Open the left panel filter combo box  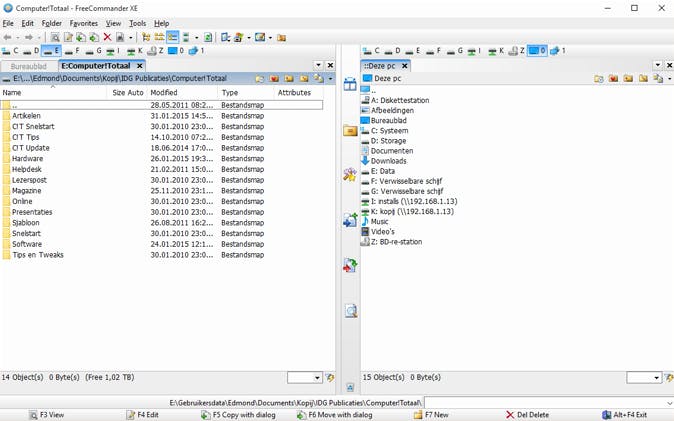tap(305, 378)
